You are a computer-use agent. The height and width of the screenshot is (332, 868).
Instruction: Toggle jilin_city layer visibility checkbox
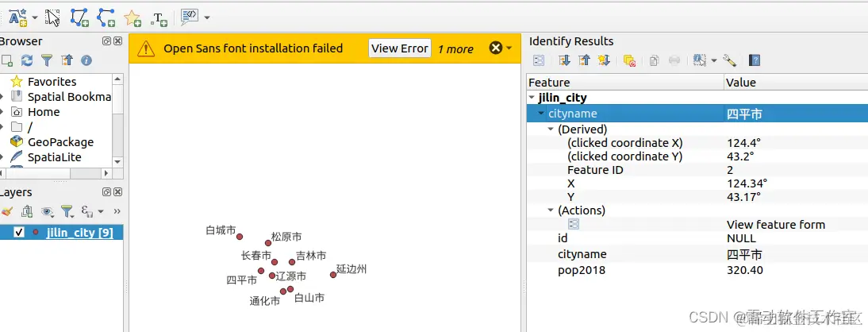[x=19, y=232]
